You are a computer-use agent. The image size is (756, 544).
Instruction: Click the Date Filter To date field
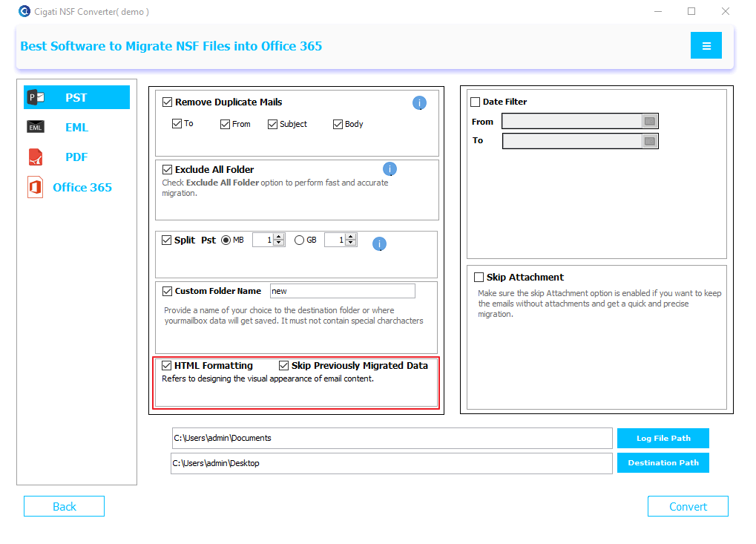(580, 141)
